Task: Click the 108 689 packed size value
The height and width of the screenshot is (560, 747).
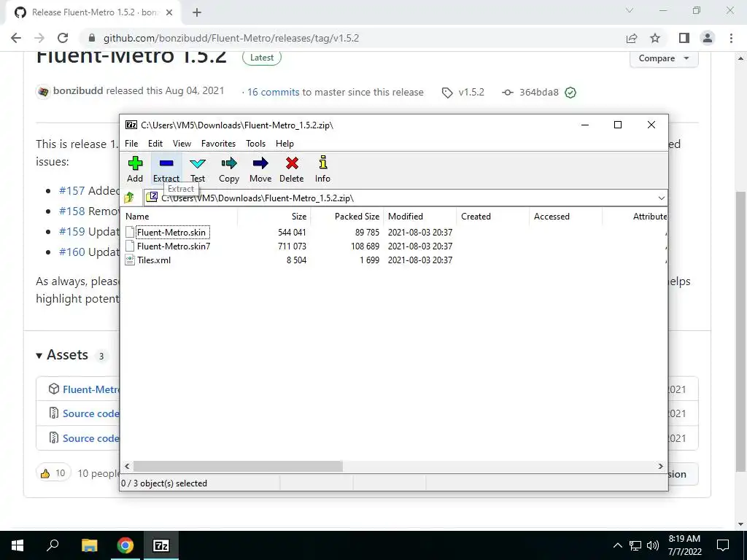Action: tap(365, 246)
